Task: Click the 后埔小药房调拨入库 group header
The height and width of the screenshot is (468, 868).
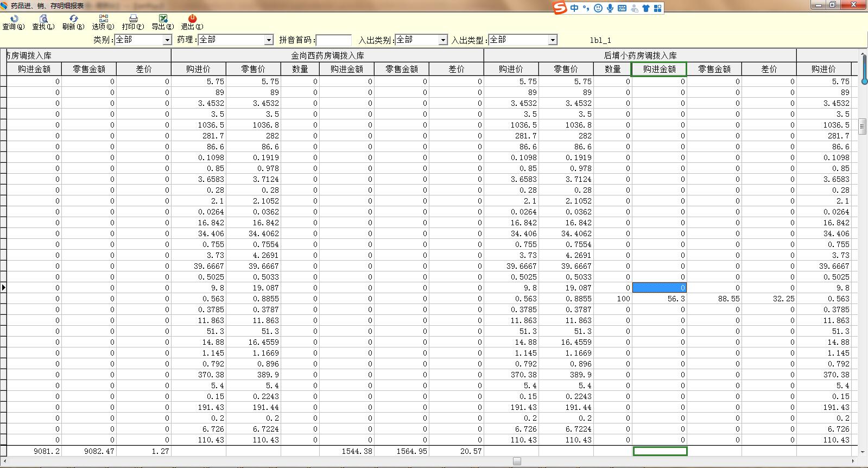Action: [x=640, y=55]
